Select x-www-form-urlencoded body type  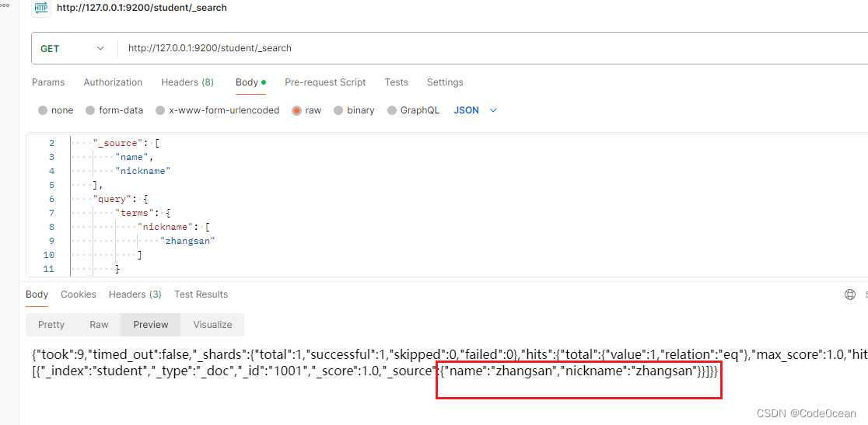[x=160, y=110]
